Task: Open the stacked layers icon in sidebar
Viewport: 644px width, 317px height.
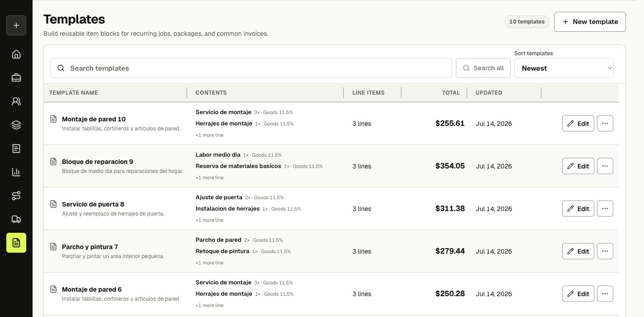Action: 16,125
